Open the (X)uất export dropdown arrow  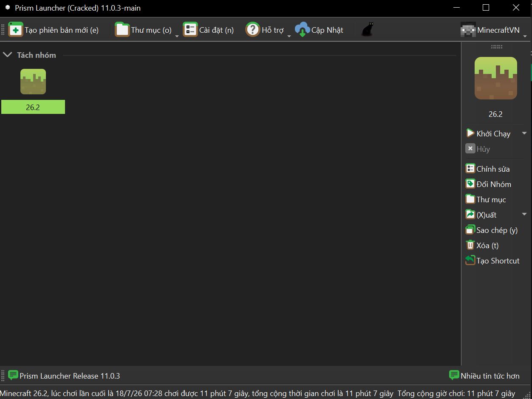pos(524,215)
